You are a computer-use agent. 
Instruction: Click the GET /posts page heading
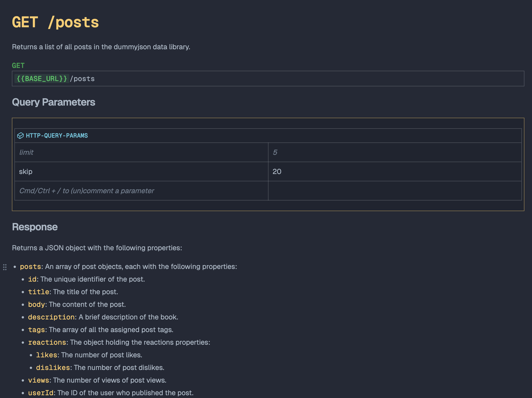click(x=55, y=22)
